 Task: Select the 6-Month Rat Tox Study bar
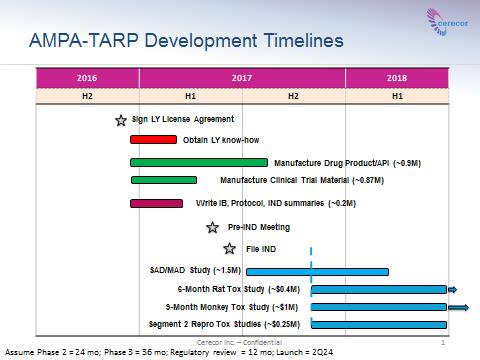click(379, 290)
